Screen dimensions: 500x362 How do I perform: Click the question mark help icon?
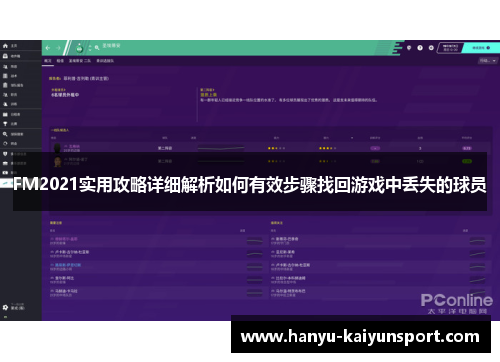[420, 48]
